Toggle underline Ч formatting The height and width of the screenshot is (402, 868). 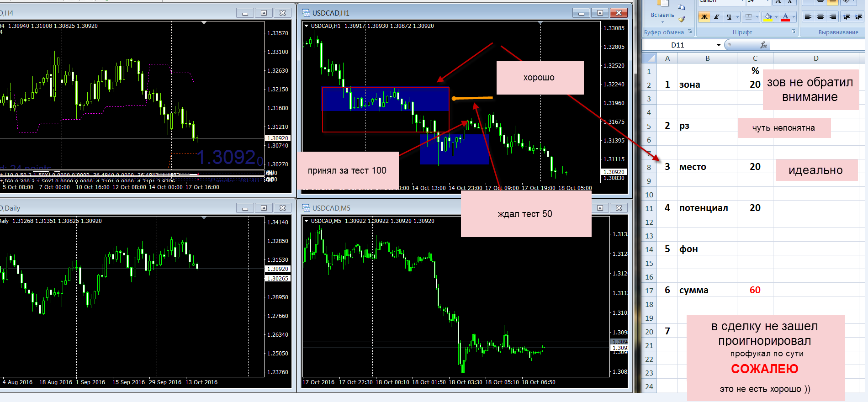coord(729,17)
